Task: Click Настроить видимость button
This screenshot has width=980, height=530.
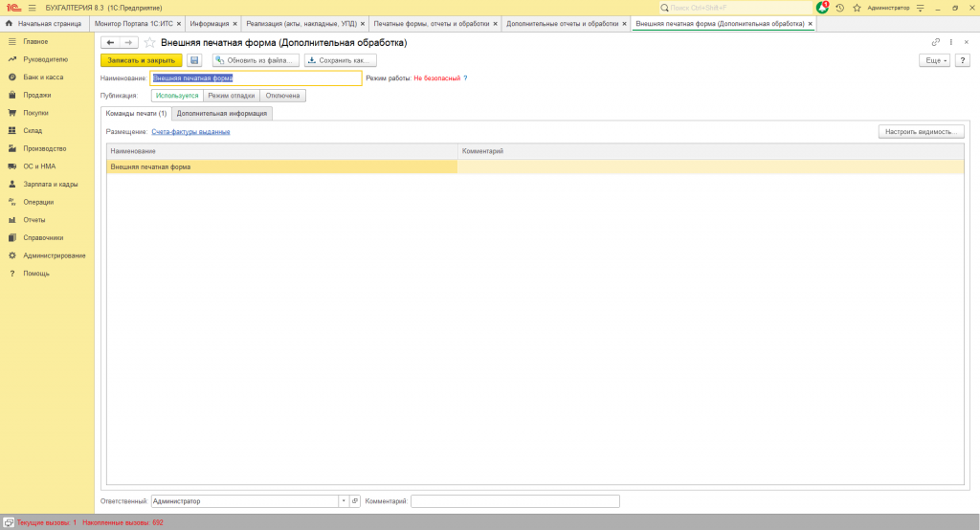Action: click(x=922, y=132)
